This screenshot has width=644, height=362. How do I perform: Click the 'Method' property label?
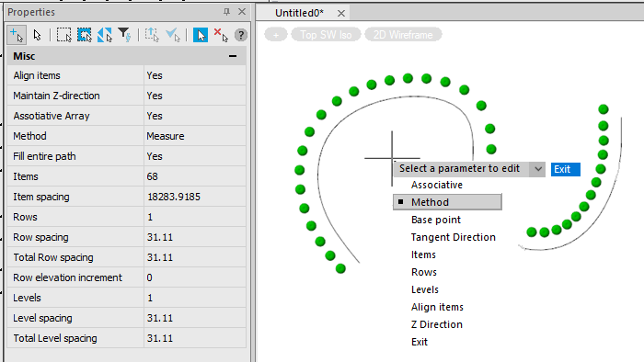click(x=29, y=136)
